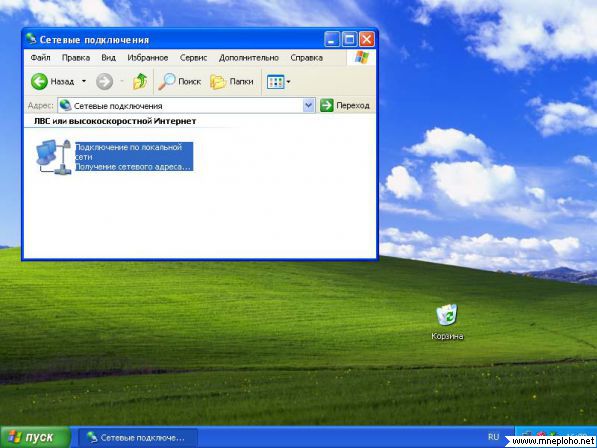Open Поиск search tool
This screenshot has height=448, width=597.
click(179, 81)
